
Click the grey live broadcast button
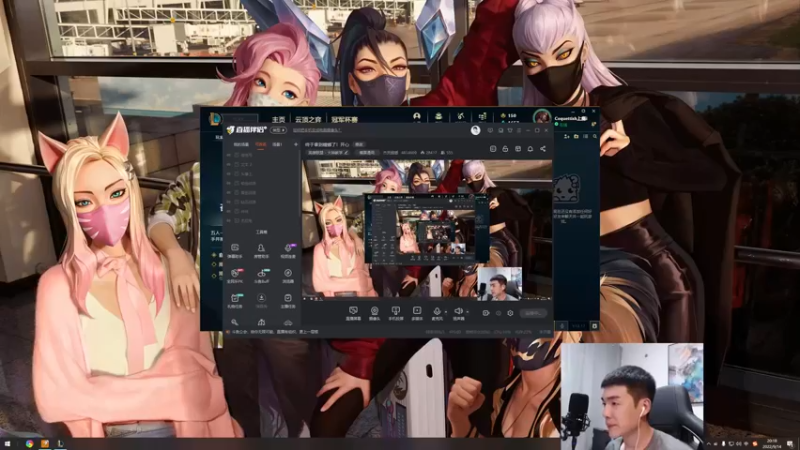[x=533, y=313]
